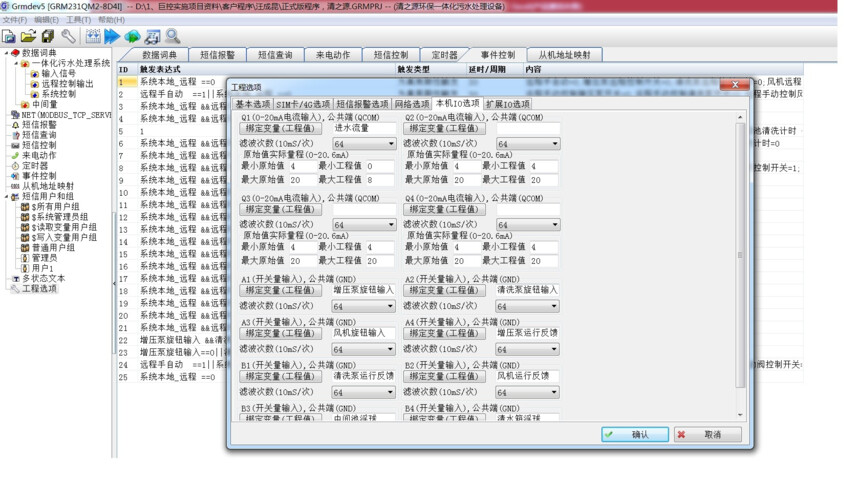Select NET(MODBUS_TCP_SERVER) tree node
The height and width of the screenshot is (499, 860).
[66, 115]
